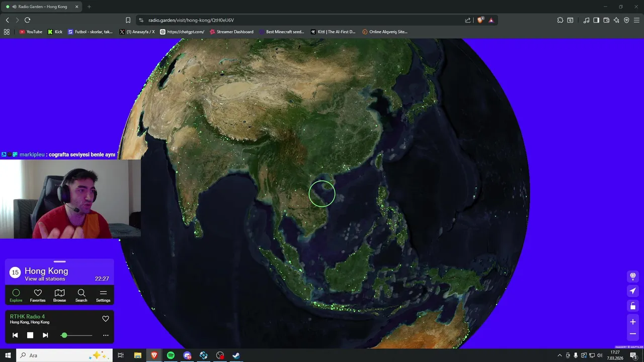Open the Futbol - skorlar bookmark
This screenshot has height=362, width=644.
pos(90,32)
